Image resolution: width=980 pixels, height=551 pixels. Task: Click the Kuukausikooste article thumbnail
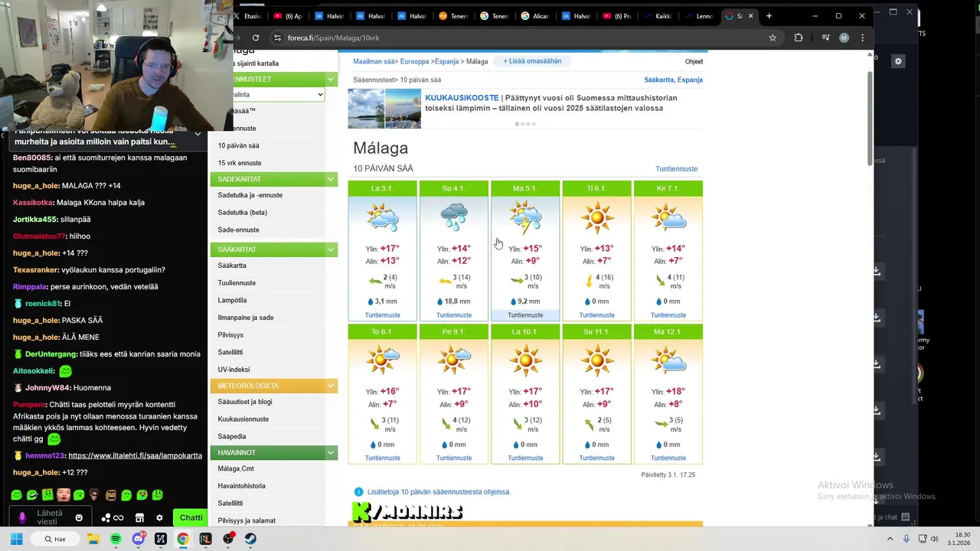tap(384, 109)
